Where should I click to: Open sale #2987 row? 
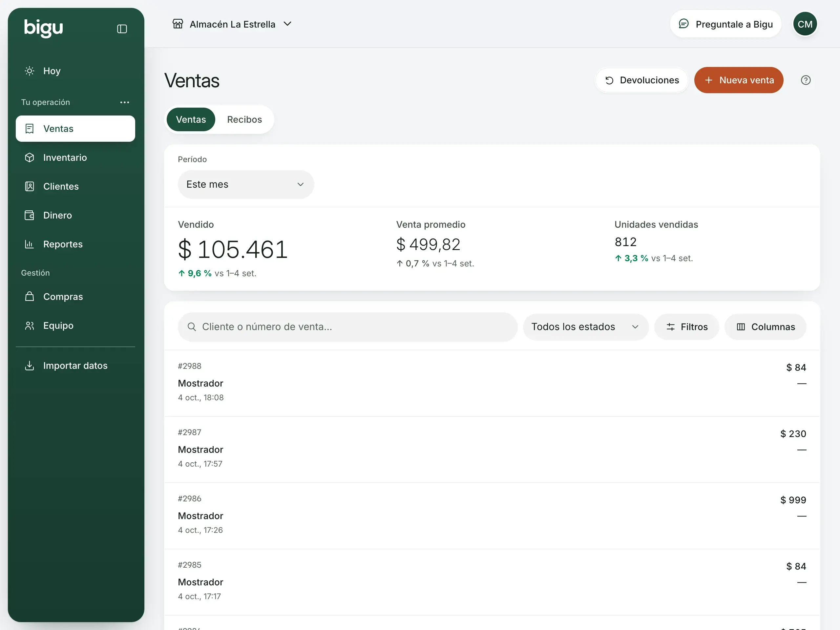(492, 450)
